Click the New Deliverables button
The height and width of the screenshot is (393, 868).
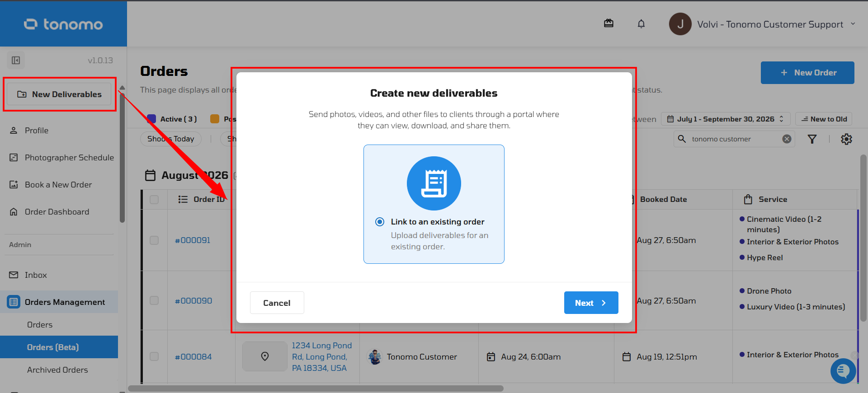coord(59,94)
